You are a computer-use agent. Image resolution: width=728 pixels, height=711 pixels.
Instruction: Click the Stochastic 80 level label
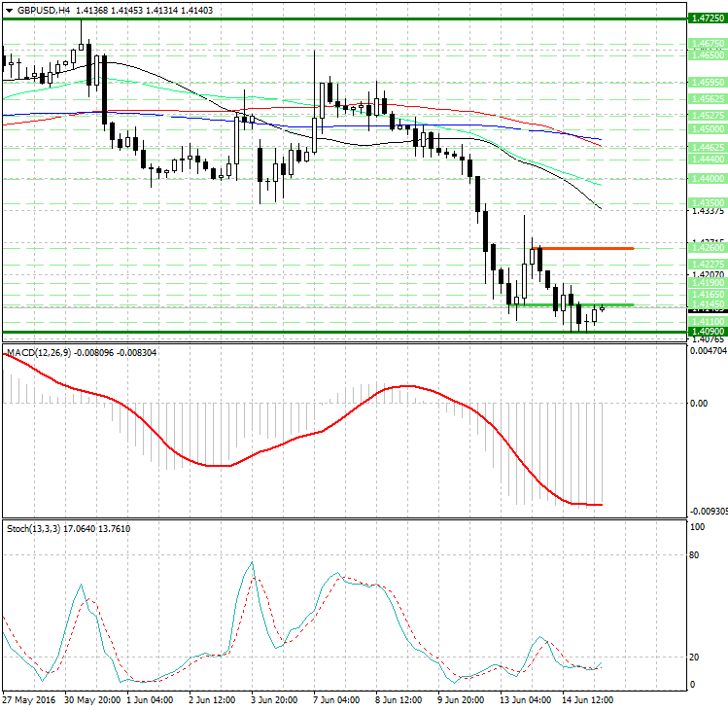[696, 555]
